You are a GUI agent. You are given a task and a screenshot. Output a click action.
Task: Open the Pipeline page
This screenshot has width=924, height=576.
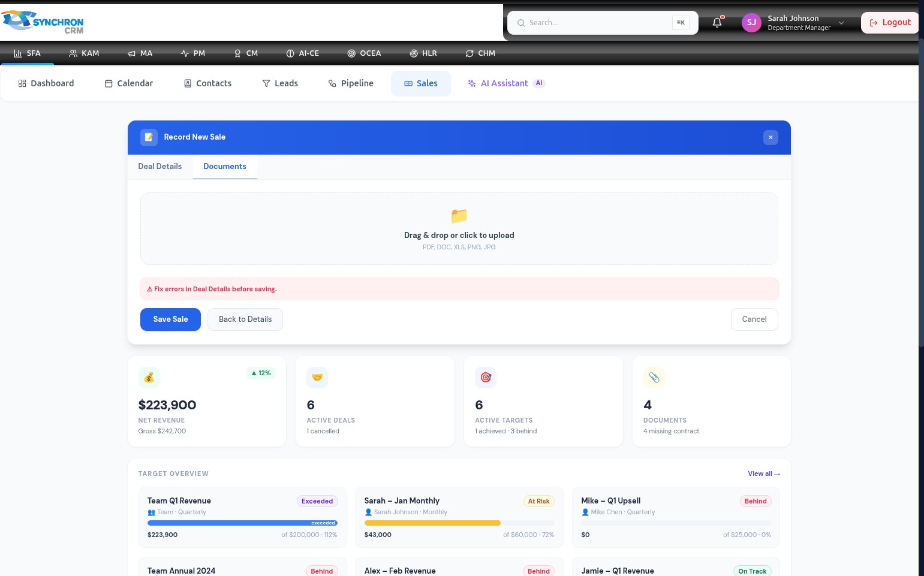[x=351, y=83]
